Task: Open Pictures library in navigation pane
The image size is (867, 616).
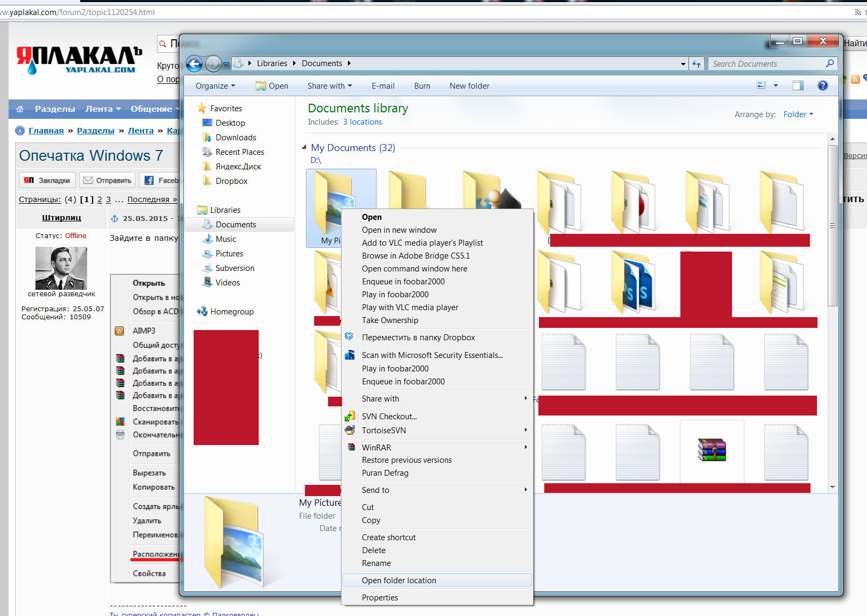Action: coord(229,254)
